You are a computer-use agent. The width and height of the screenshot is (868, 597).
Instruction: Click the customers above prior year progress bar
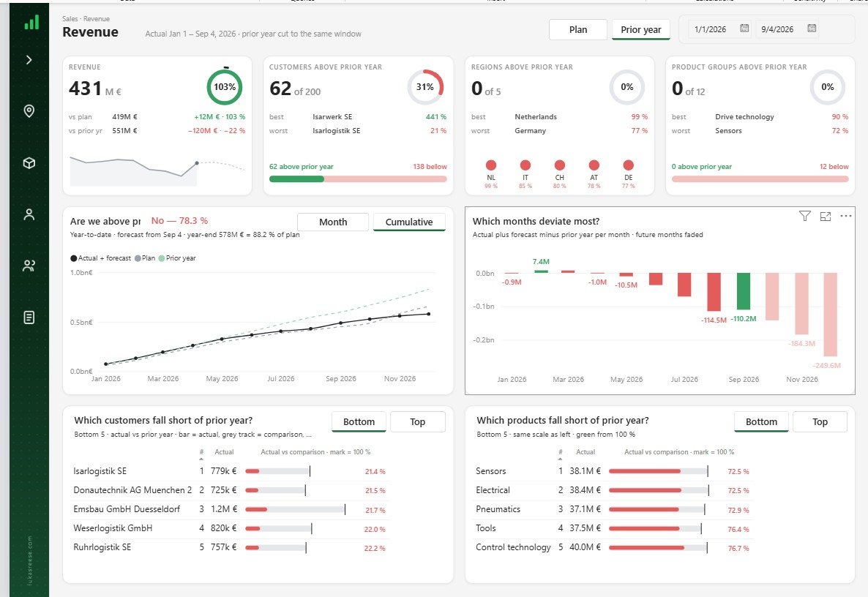click(x=358, y=179)
